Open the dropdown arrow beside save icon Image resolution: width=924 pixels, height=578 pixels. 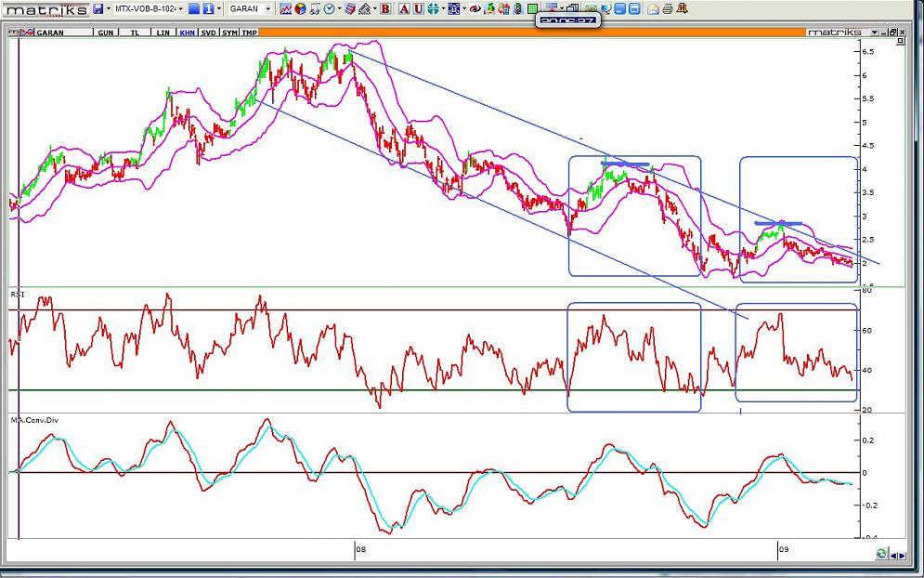click(109, 8)
